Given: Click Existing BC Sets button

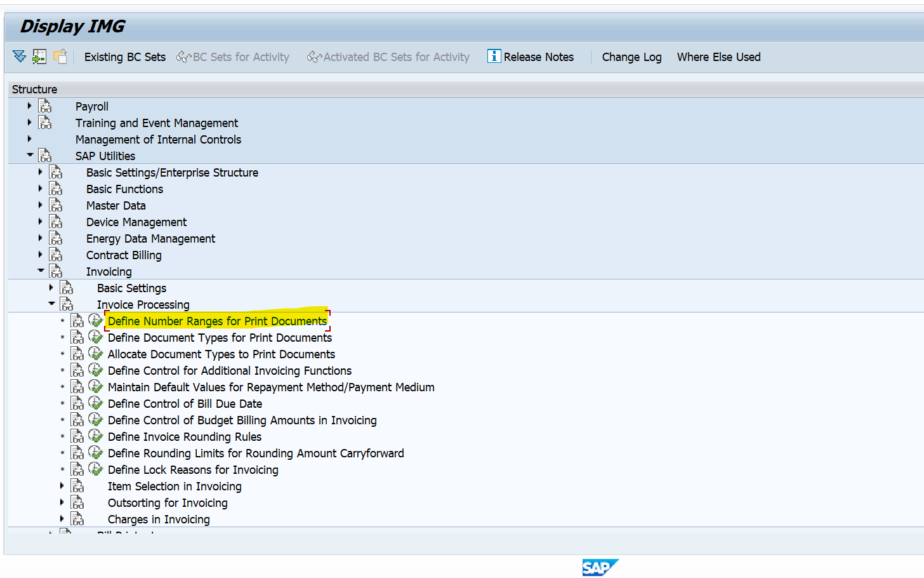Looking at the screenshot, I should pos(125,57).
